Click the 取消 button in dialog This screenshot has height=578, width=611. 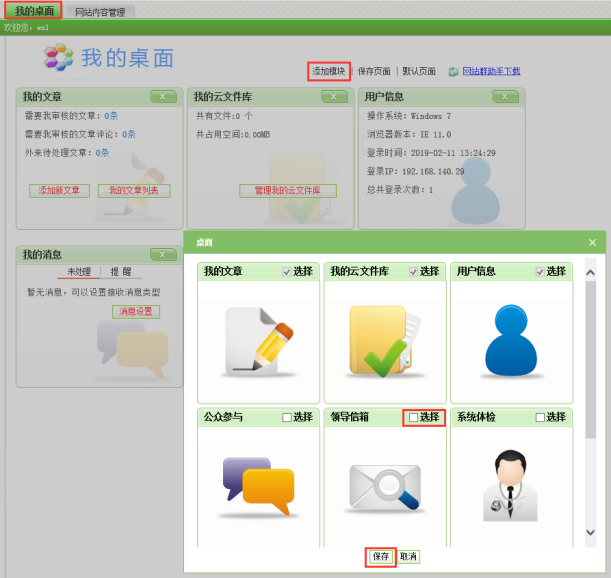pos(408,557)
